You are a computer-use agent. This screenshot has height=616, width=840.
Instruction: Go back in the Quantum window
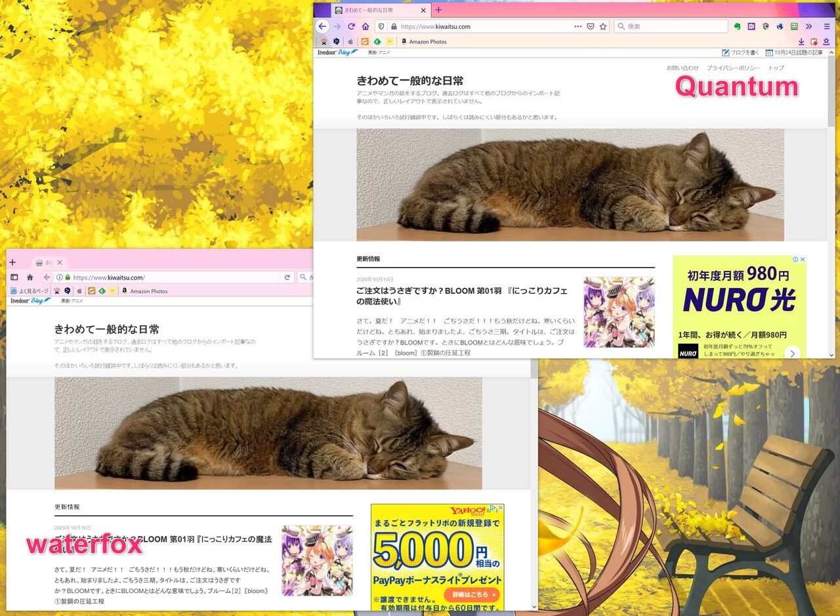point(322,26)
